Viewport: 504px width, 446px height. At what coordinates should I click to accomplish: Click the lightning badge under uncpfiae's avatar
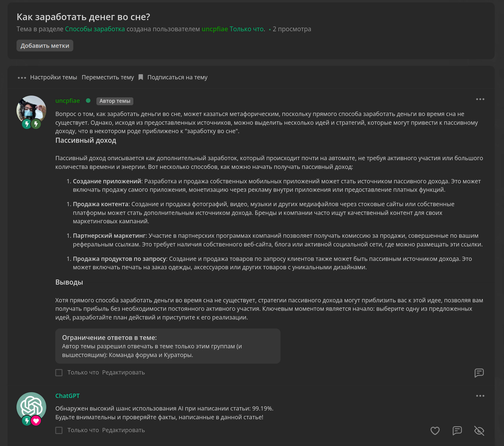tap(27, 124)
